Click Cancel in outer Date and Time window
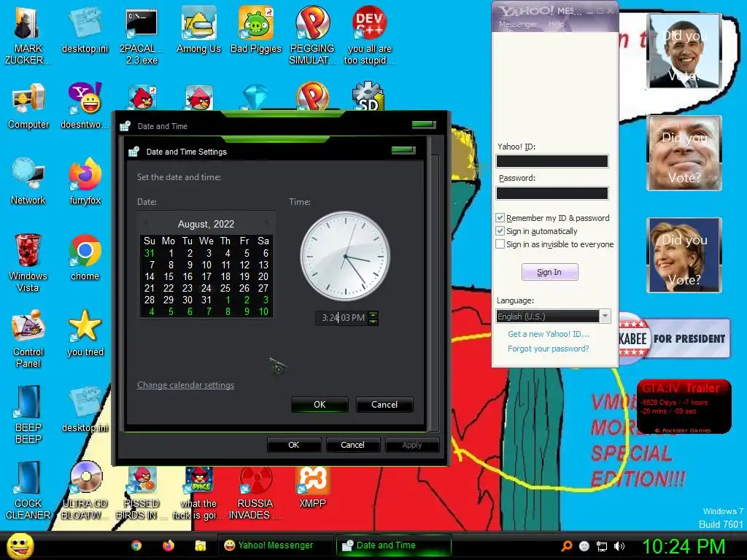The width and height of the screenshot is (747, 560). point(352,445)
